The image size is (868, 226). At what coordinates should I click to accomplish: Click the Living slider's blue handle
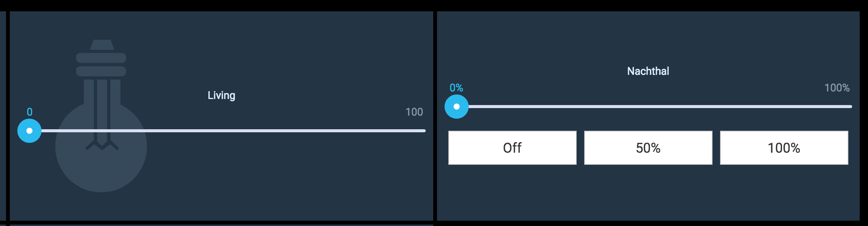pyautogui.click(x=29, y=131)
